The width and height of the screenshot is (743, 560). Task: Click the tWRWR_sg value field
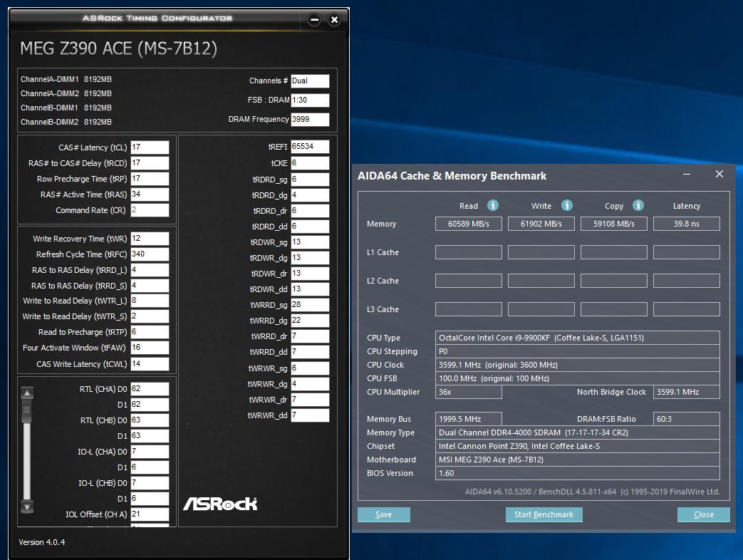pos(310,368)
